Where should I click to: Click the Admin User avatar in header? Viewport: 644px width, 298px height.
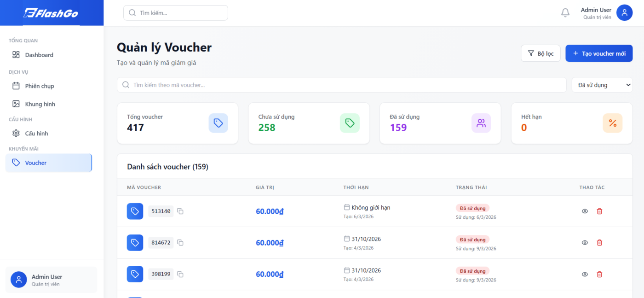coord(624,13)
